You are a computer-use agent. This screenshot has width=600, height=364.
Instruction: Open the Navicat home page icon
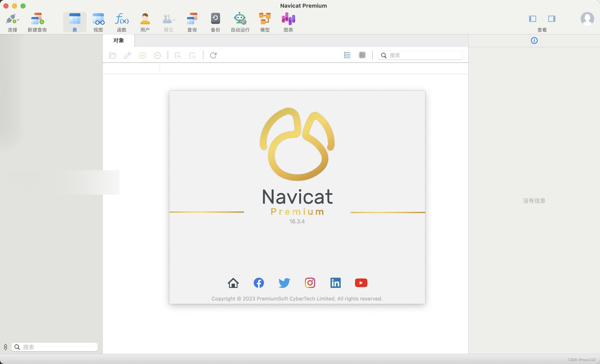[x=233, y=283]
